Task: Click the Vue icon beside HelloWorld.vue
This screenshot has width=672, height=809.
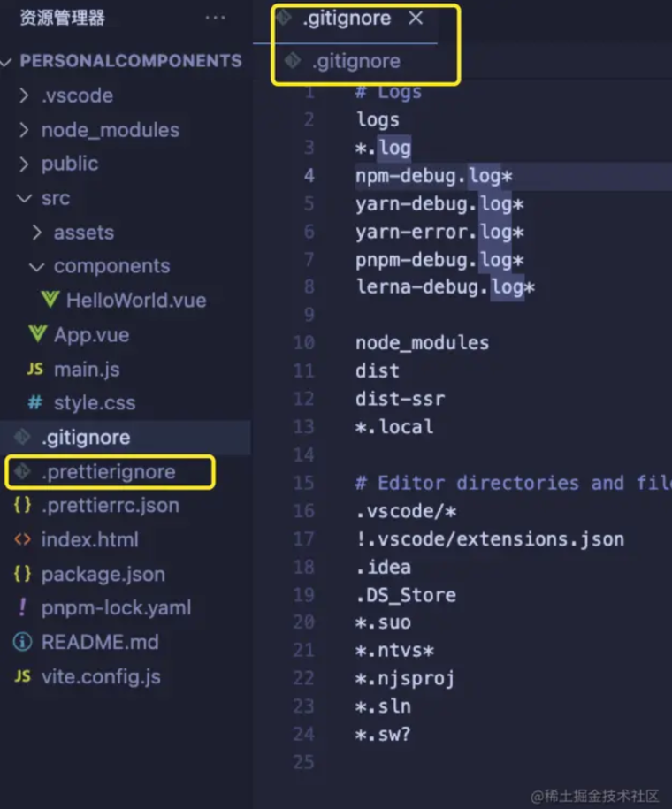Action: point(50,300)
